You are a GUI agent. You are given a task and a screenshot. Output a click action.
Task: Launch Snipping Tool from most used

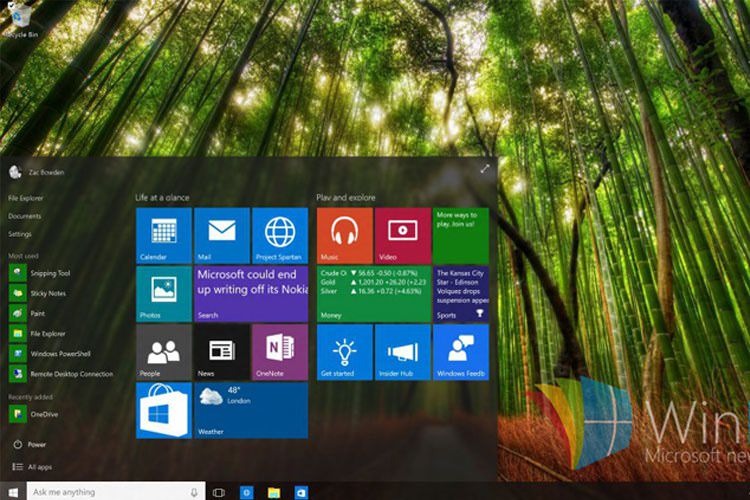tap(40, 273)
